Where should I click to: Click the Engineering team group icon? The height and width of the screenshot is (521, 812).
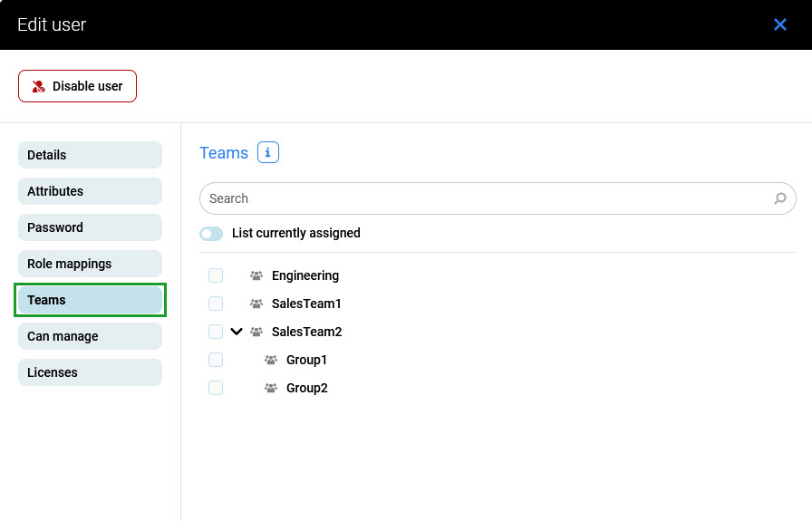click(256, 275)
